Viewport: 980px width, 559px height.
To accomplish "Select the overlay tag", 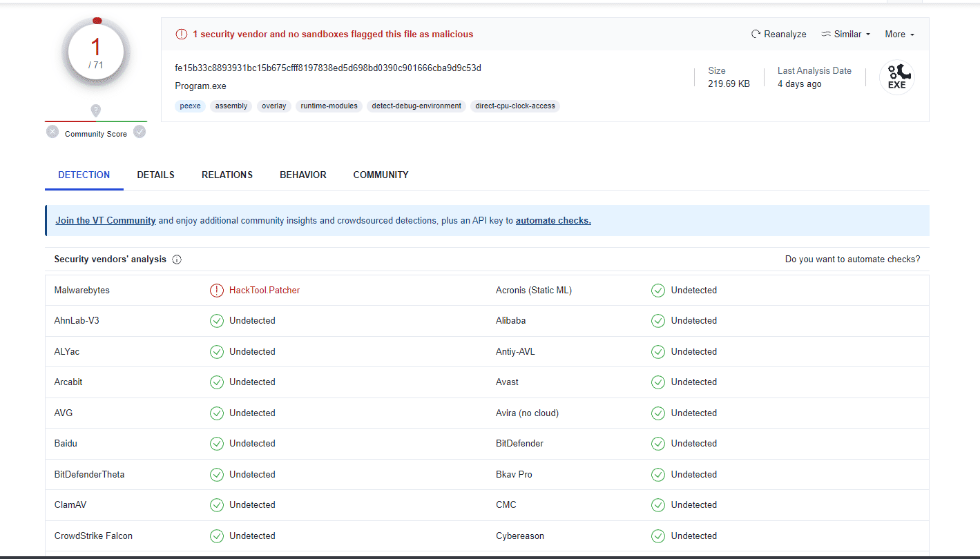I will point(274,106).
